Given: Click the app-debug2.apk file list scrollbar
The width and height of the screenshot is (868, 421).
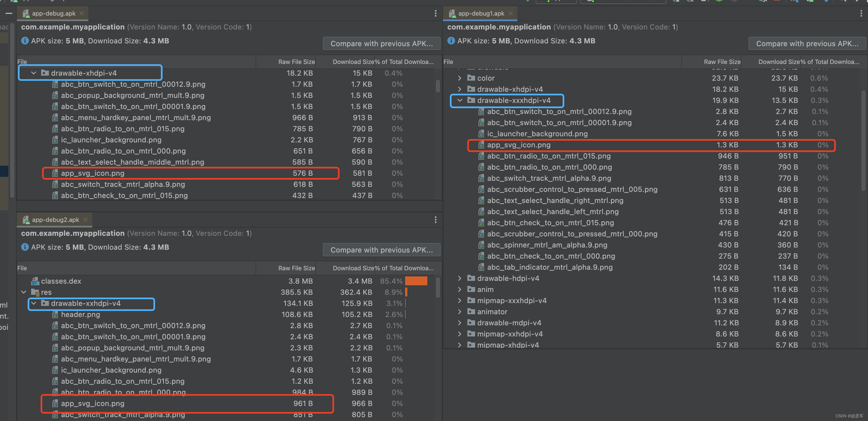Looking at the screenshot, I should 438,288.
